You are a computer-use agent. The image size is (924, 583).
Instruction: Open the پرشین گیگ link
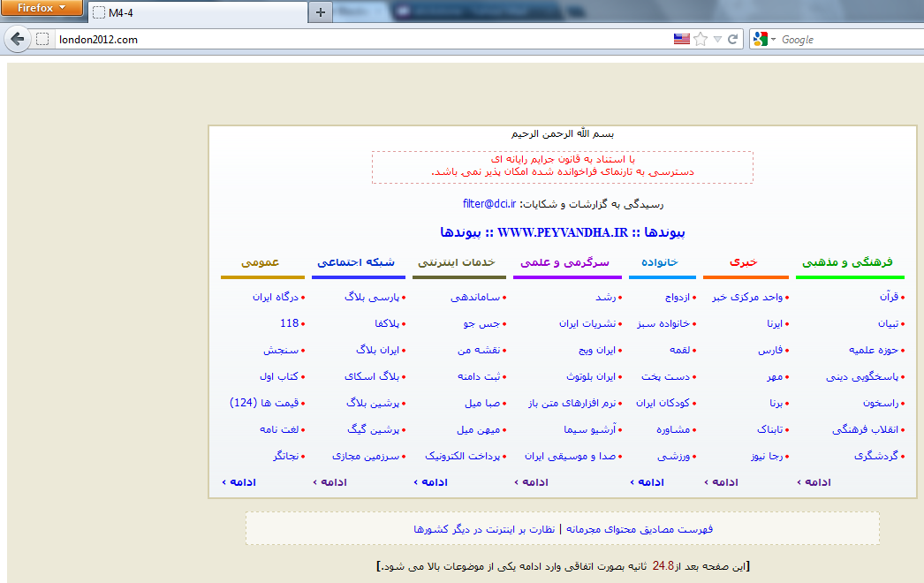373,429
